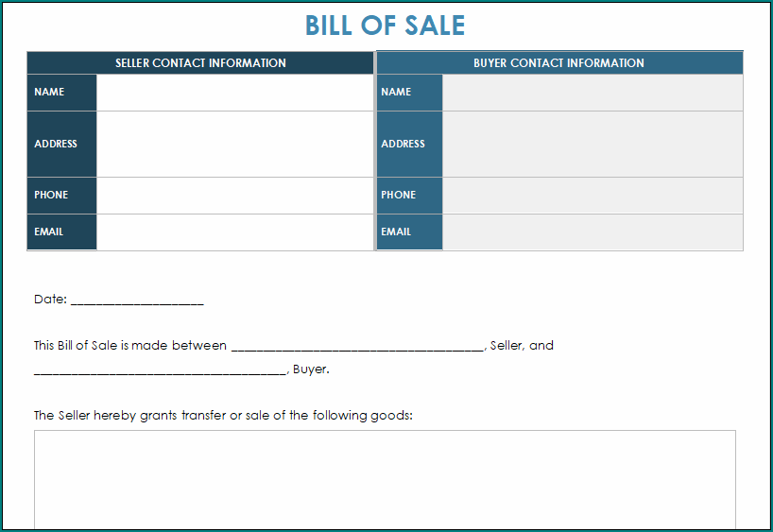Select the seller Email field

[235, 232]
